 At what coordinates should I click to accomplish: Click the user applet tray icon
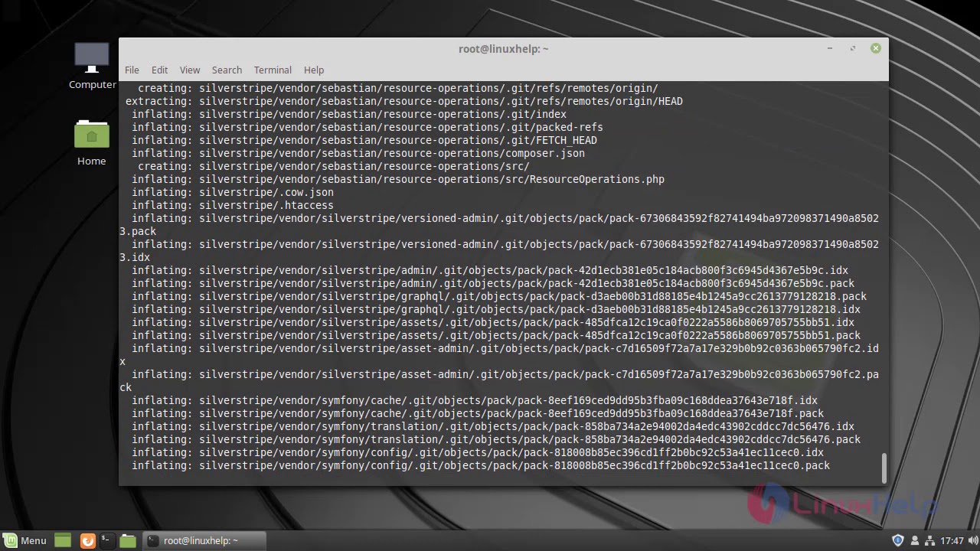click(913, 540)
